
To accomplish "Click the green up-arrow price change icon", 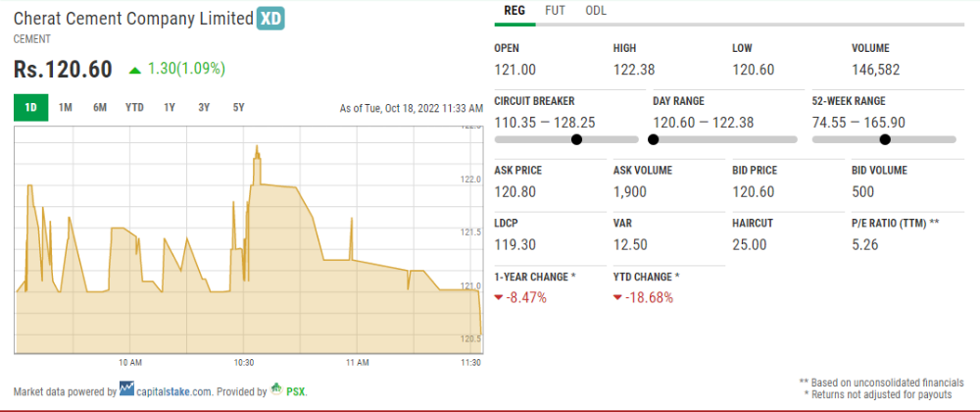I will [x=135, y=70].
